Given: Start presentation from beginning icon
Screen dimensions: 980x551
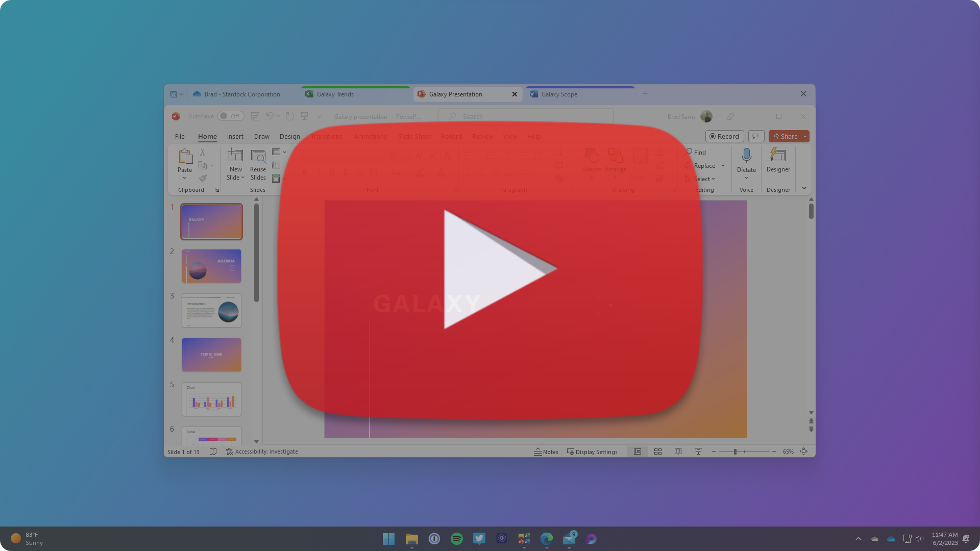Looking at the screenshot, I should (x=305, y=116).
